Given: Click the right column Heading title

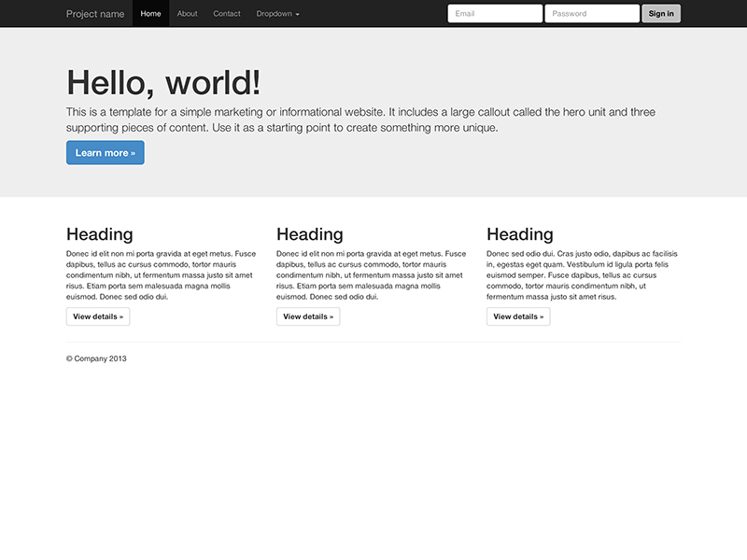Looking at the screenshot, I should 520,234.
